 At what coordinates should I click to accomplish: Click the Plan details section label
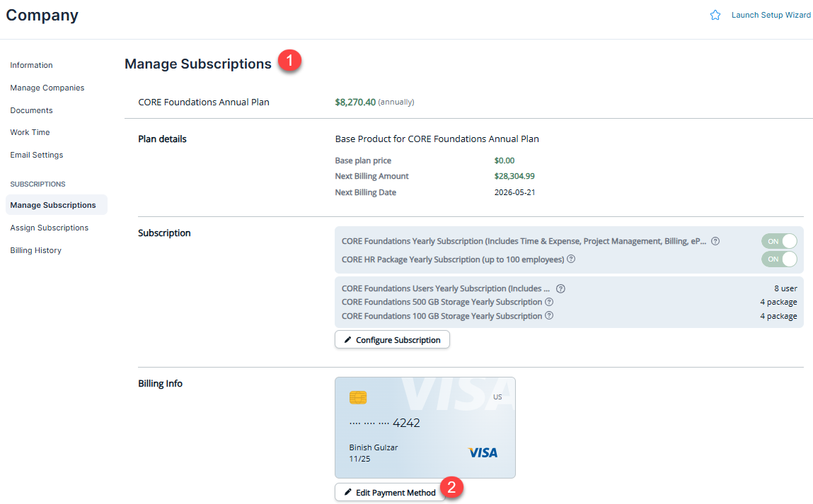coord(162,139)
